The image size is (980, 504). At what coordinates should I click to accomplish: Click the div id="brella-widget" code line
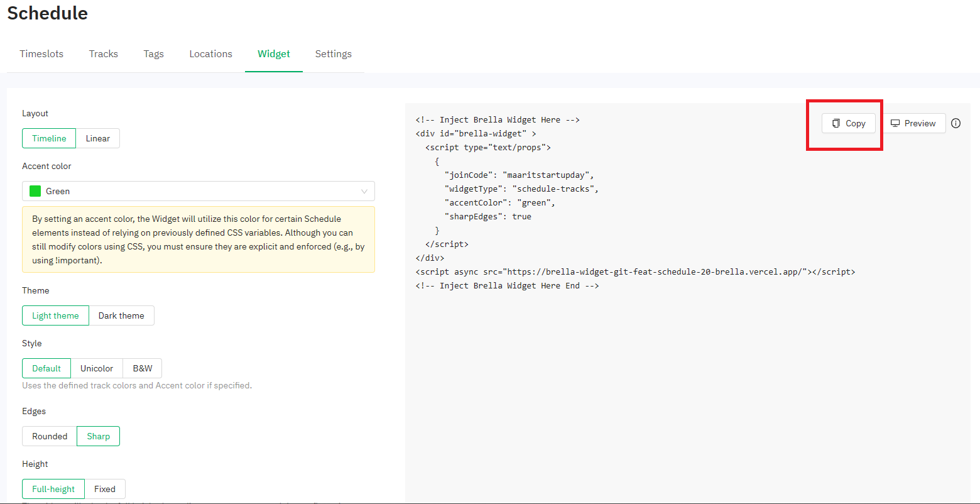(x=476, y=133)
